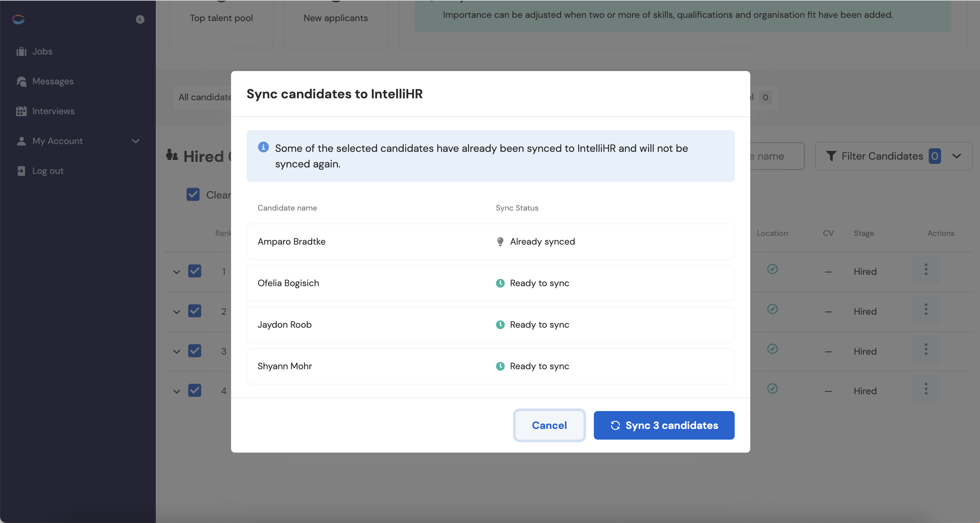This screenshot has width=980, height=523.
Task: Expand the rank 2 candidate row
Action: click(x=177, y=312)
